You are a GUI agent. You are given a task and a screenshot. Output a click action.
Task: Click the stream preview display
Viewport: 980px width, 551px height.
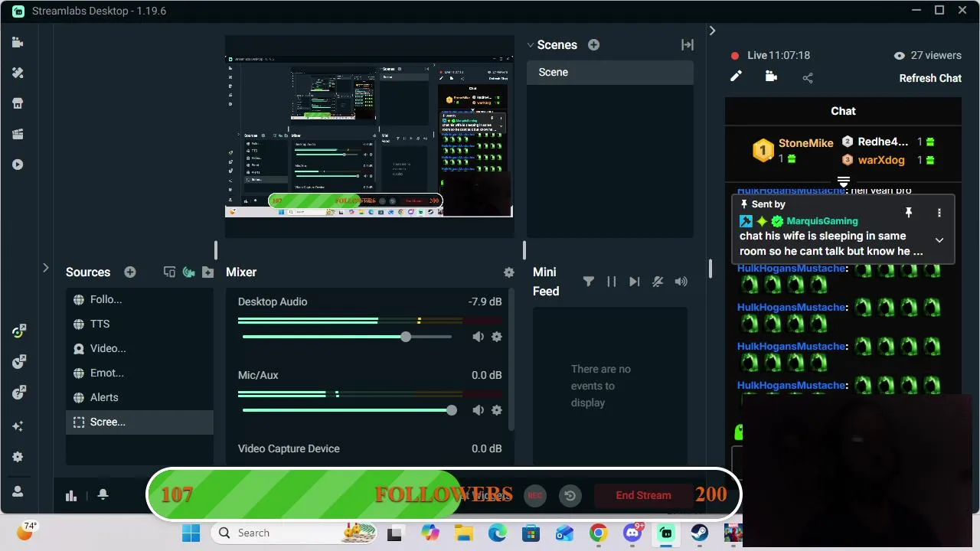369,136
